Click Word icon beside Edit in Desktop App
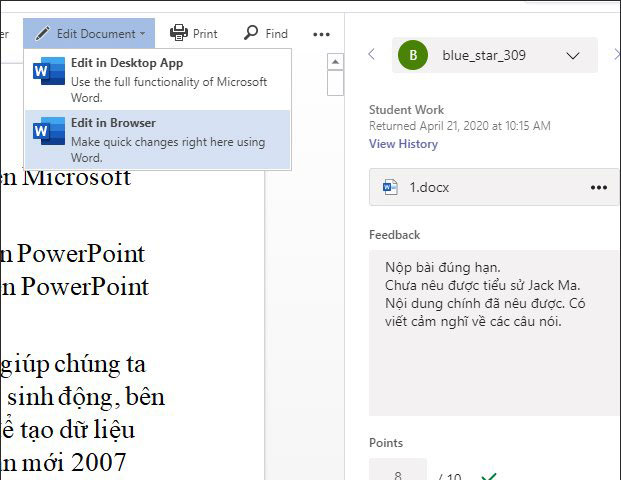 coord(49,71)
